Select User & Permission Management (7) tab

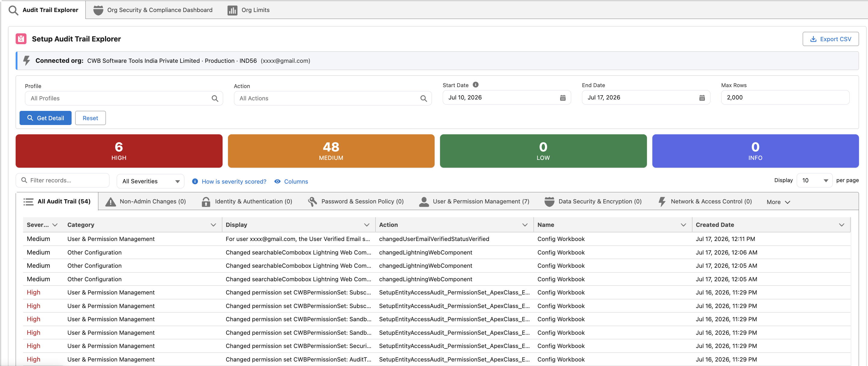[x=474, y=201]
